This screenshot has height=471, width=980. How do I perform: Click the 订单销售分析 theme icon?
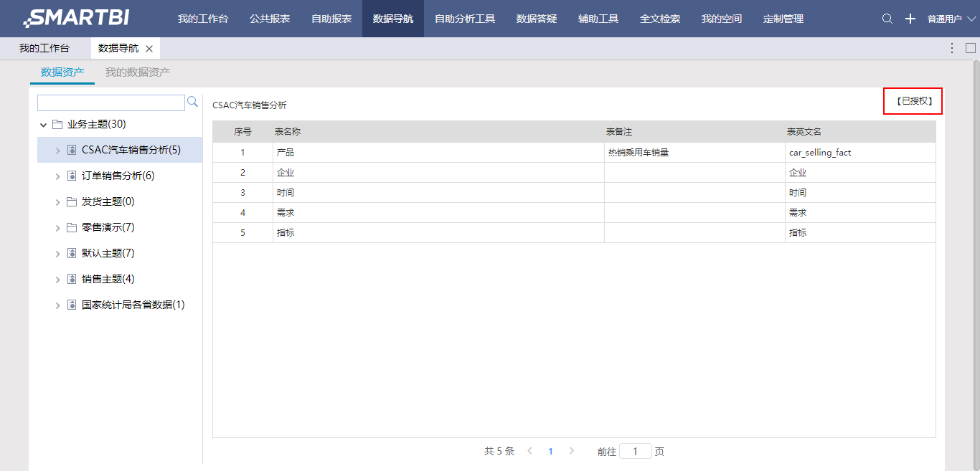[x=72, y=176]
